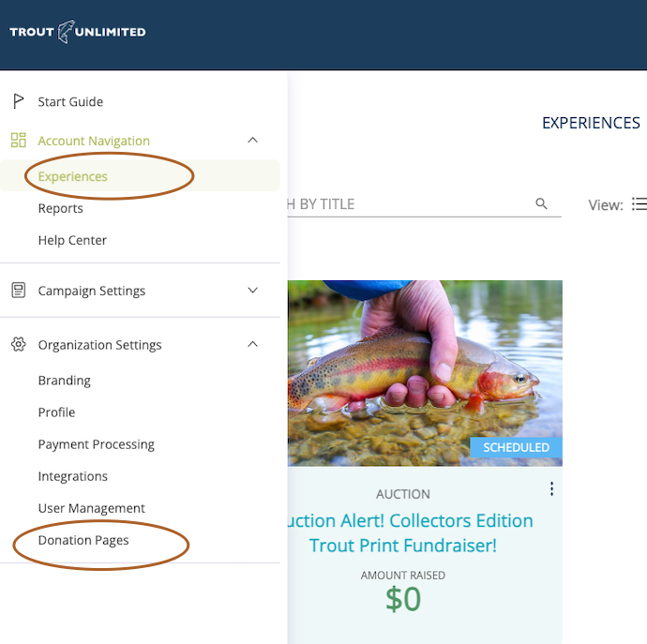Image resolution: width=647 pixels, height=644 pixels.
Task: Open the Branding settings
Action: 65,381
